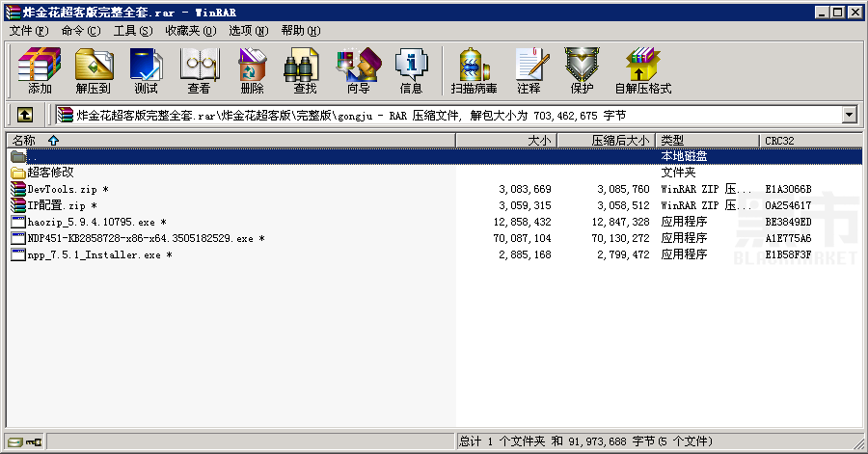The width and height of the screenshot is (868, 454).
Task: Sort by the 大小 column header
Action: (x=506, y=141)
